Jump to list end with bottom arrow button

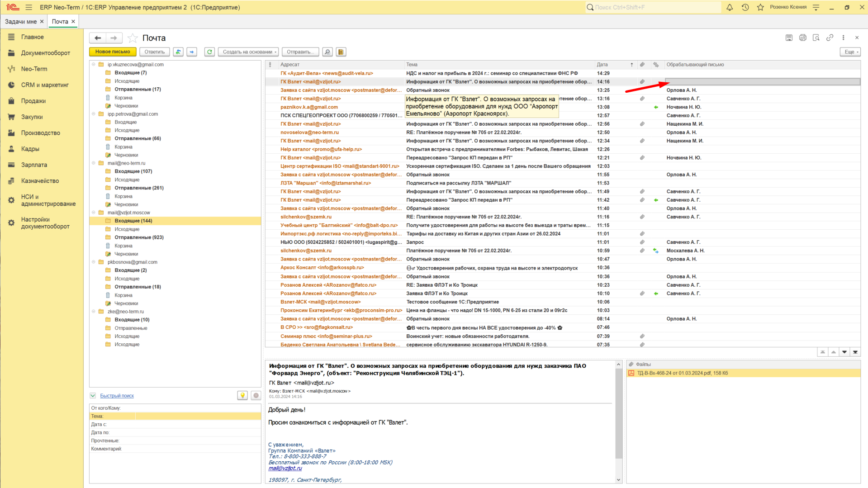point(855,352)
